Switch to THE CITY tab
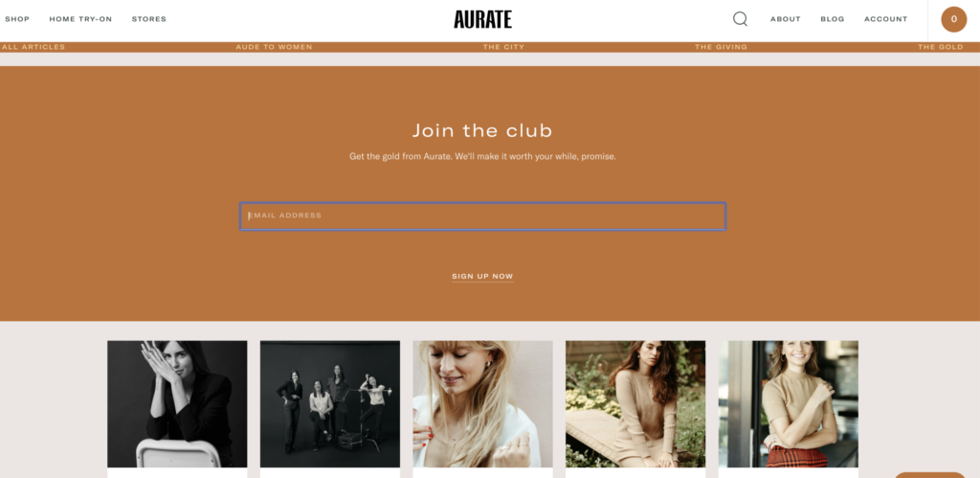 [503, 47]
